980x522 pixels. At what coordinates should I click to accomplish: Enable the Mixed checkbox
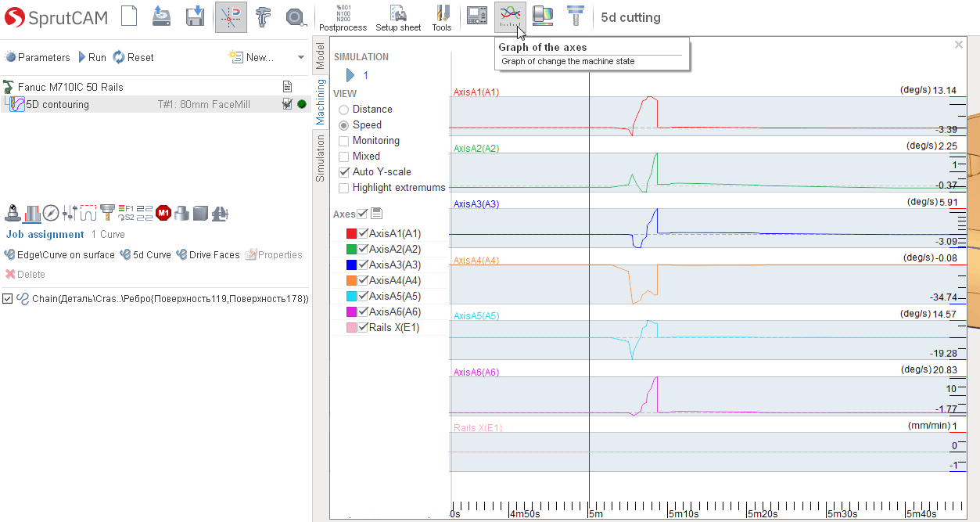[x=344, y=157]
